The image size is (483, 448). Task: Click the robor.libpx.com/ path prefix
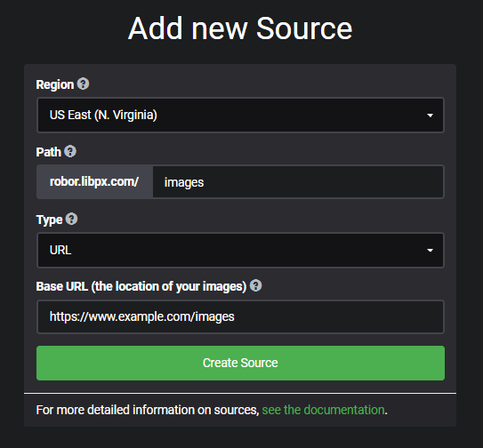click(x=94, y=182)
